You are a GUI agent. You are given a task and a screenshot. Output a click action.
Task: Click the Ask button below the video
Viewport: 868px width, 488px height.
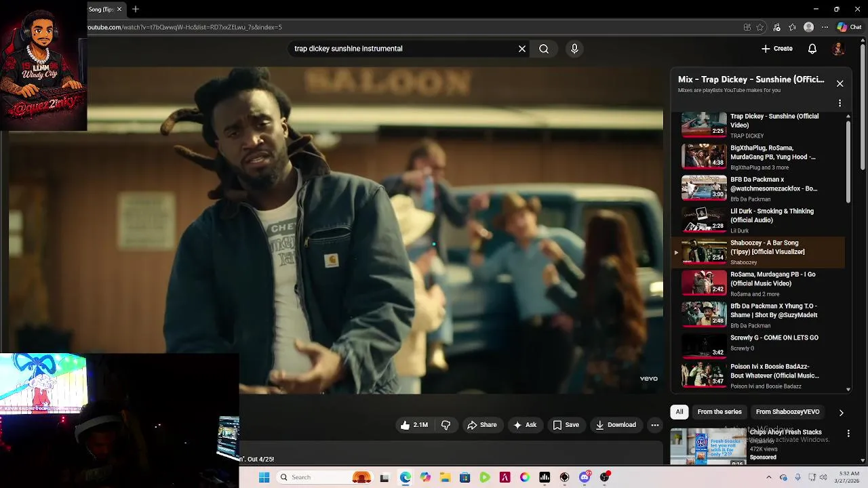525,425
